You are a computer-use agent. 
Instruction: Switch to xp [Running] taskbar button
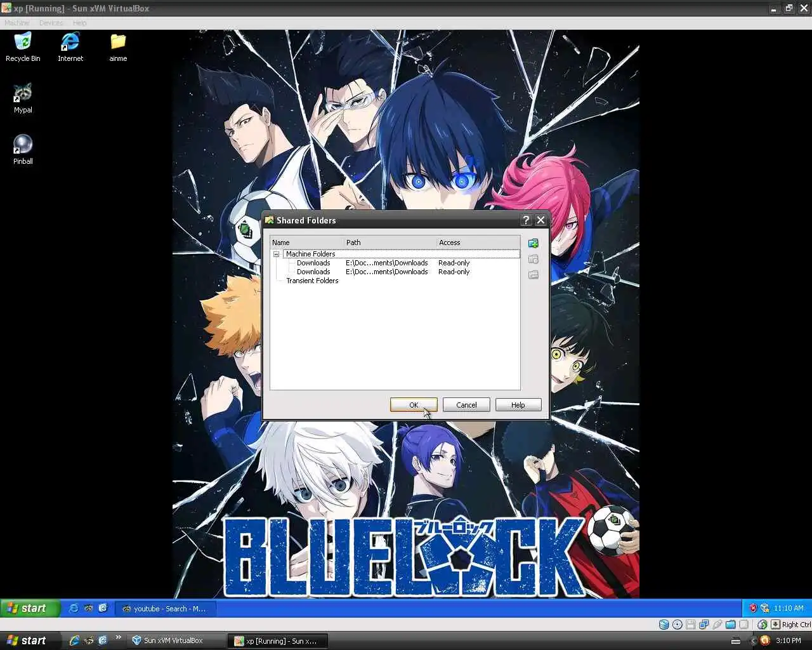pos(278,640)
